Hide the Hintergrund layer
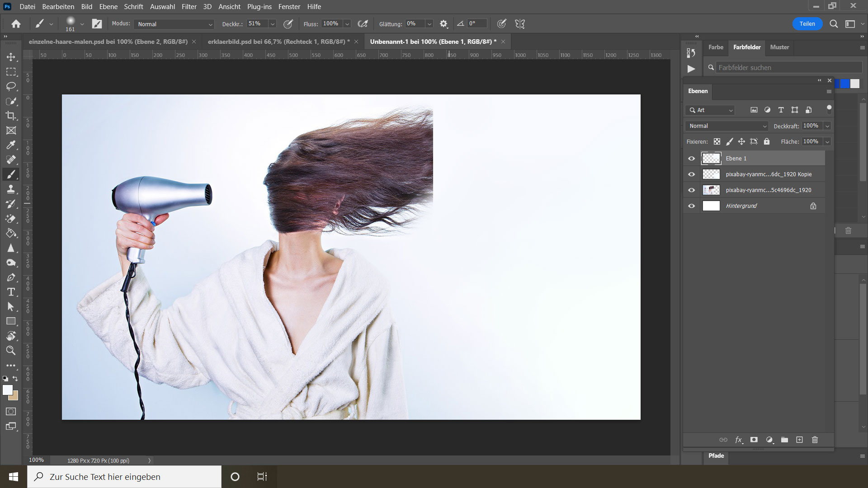 [691, 206]
